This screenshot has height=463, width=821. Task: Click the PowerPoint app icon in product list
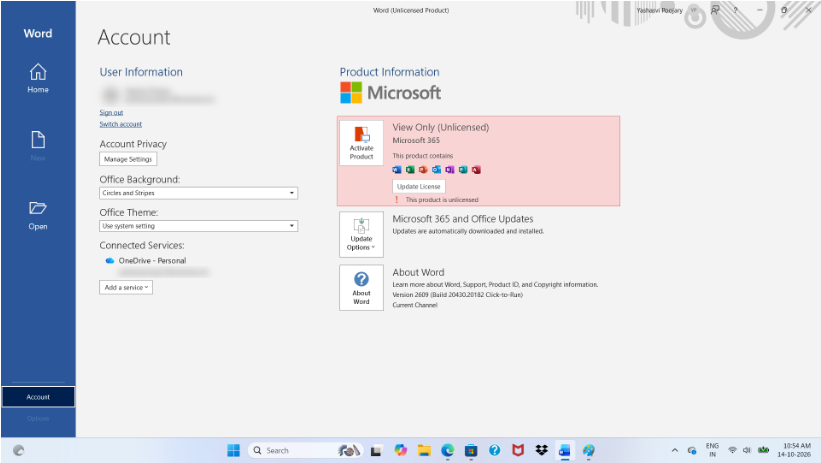pyautogui.click(x=423, y=170)
